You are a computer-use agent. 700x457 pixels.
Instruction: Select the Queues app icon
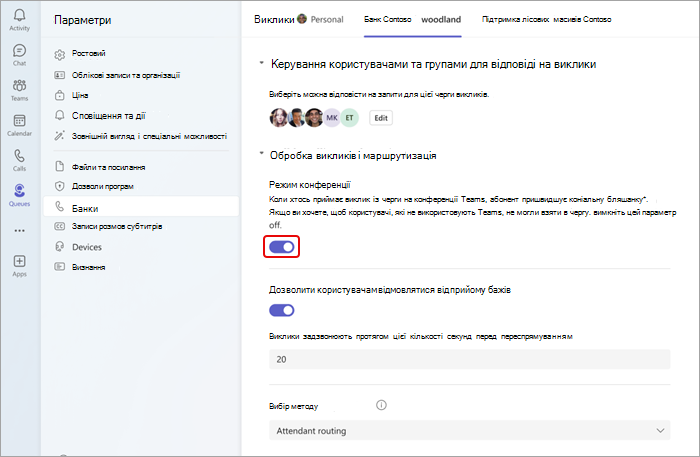(19, 191)
